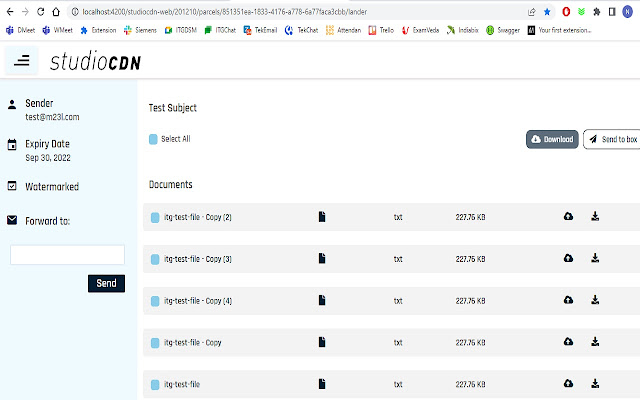Share this page via the address bar icon
This screenshot has width=640, height=400.
coord(531,12)
